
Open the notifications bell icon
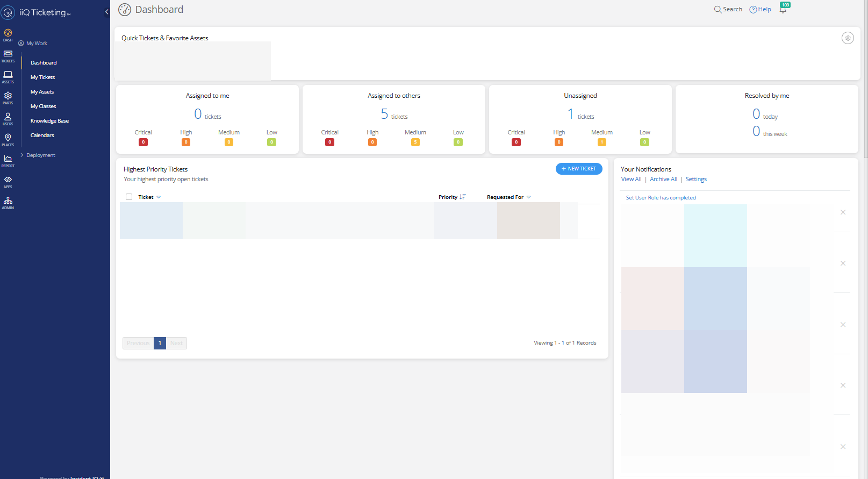tap(783, 9)
